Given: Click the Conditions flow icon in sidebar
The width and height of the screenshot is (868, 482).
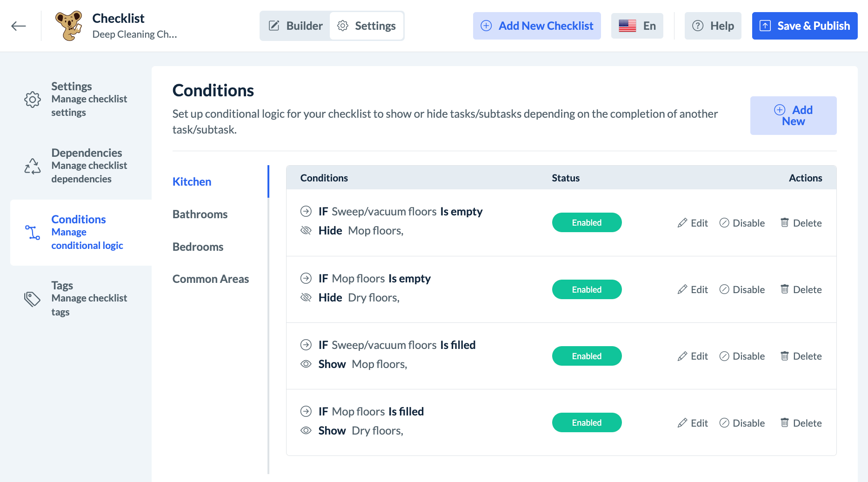Looking at the screenshot, I should 33,232.
